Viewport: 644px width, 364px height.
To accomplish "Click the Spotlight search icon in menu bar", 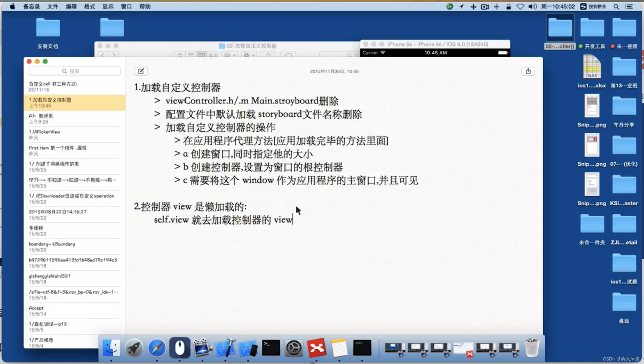I will coord(616,6).
